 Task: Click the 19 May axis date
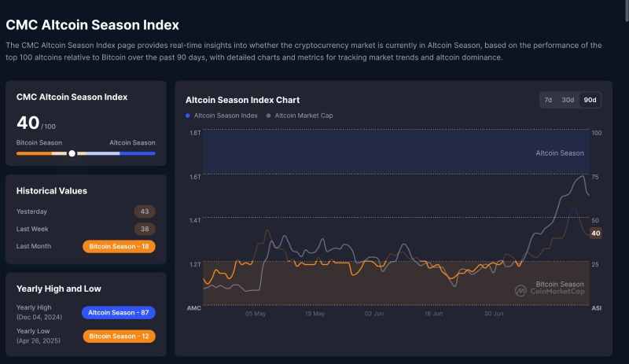[315, 314]
